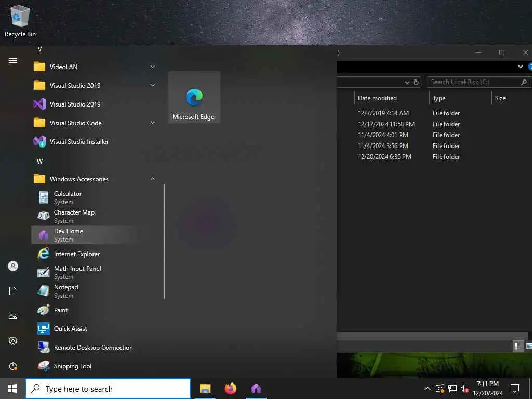
Task: Open Paint
Action: click(94, 310)
